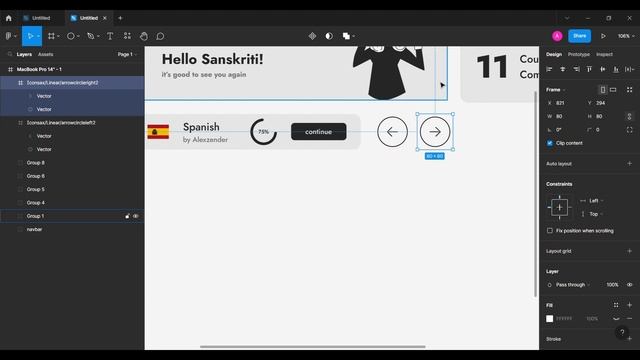
Task: Open Move tool options arrow
Action: click(38, 36)
